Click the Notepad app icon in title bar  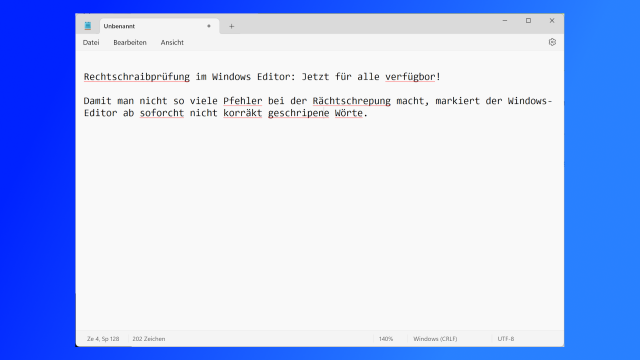(x=88, y=26)
